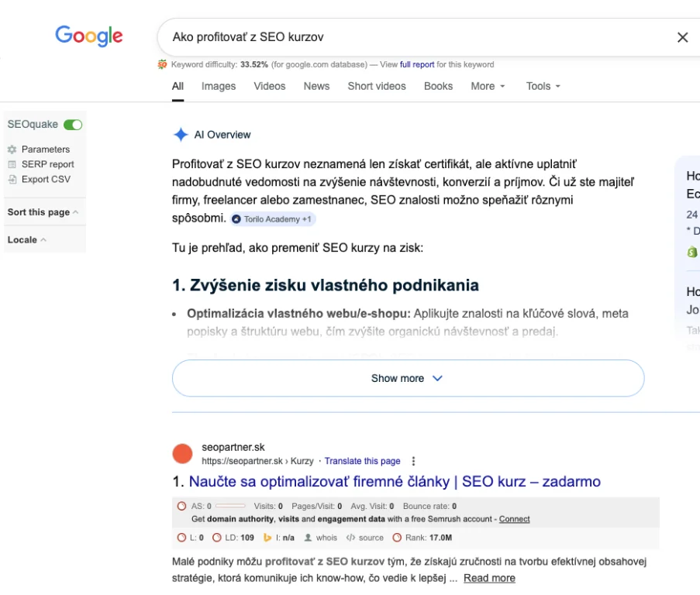
Task: Open the SERP report icon
Action: 12,164
